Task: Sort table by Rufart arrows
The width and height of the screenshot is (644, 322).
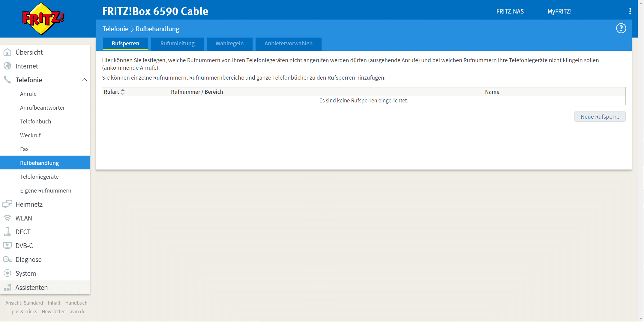Action: tap(123, 92)
